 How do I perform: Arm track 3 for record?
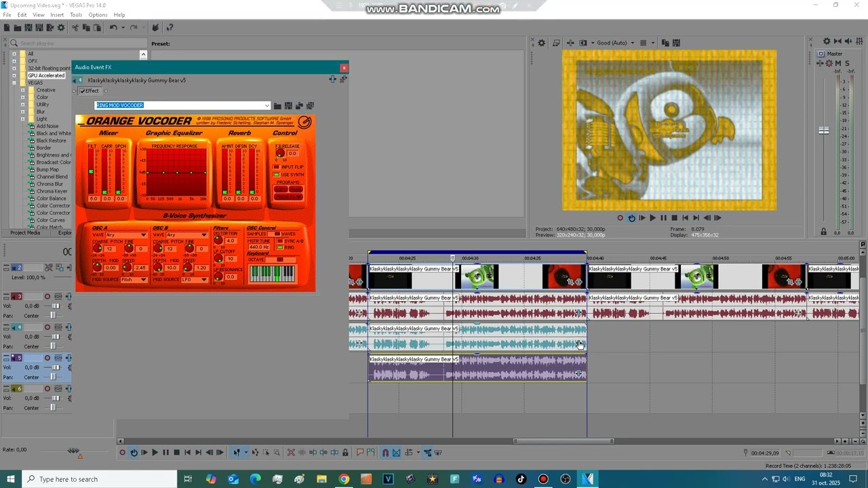tap(47, 296)
